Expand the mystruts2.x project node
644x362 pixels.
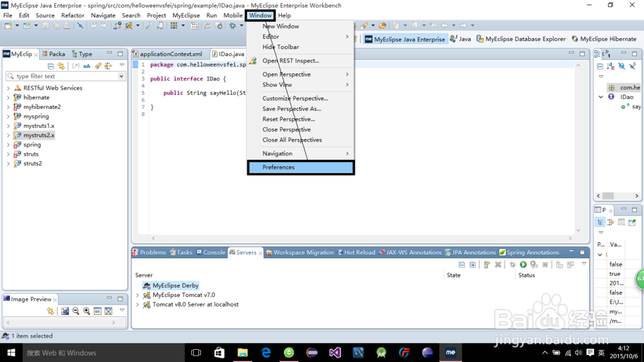[x=8, y=135]
